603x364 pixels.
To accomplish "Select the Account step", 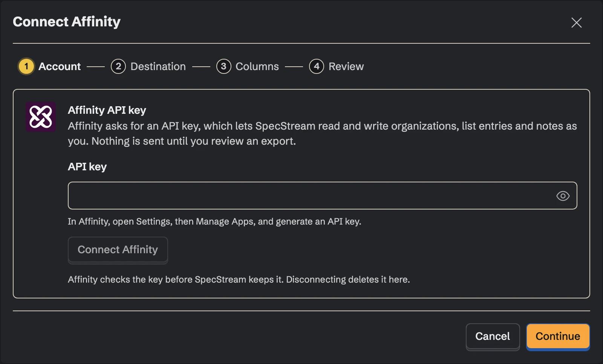I will (50, 66).
